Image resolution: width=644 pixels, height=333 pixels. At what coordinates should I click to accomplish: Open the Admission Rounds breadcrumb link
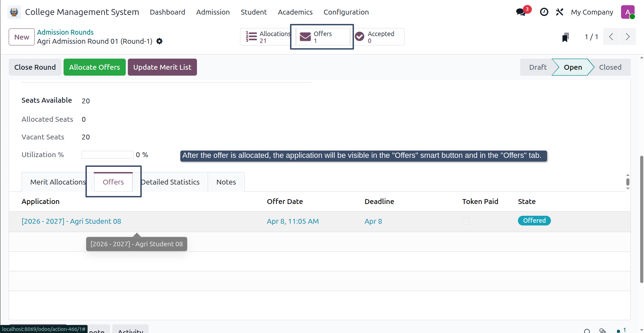point(65,32)
